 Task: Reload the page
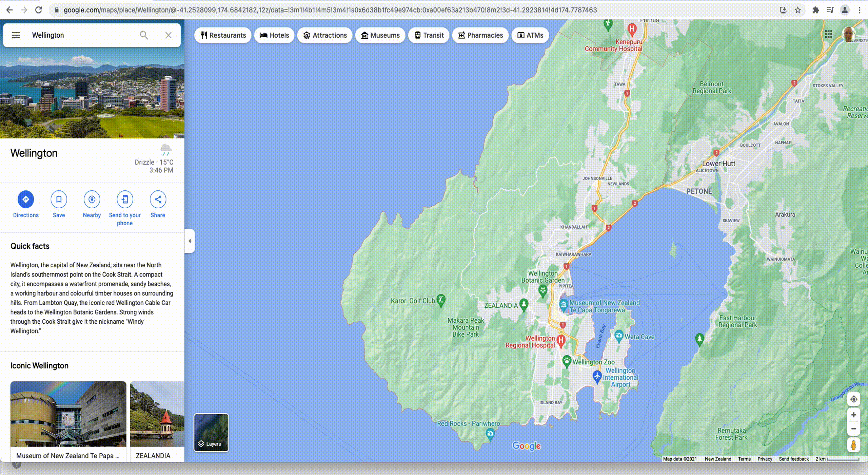point(39,10)
